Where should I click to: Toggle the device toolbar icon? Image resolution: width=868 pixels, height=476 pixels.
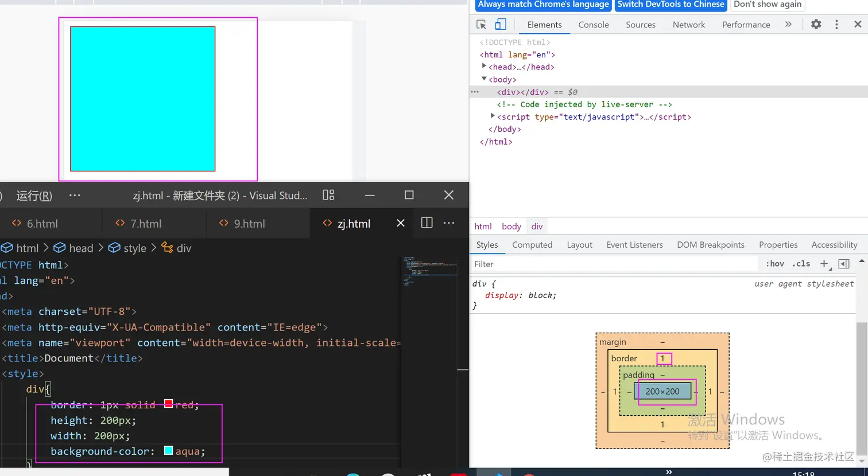[x=501, y=25]
